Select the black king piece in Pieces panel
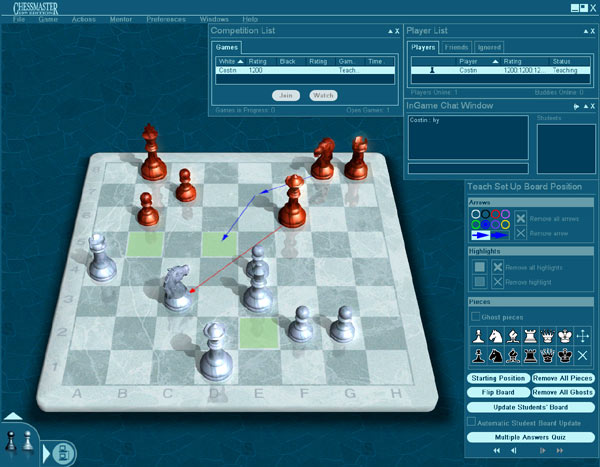This screenshot has height=467, width=600. [x=565, y=356]
